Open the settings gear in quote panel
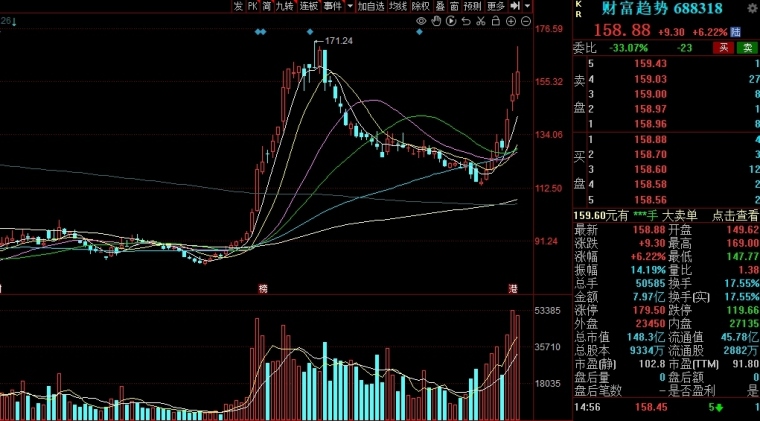The width and height of the screenshot is (760, 421). (753, 7)
